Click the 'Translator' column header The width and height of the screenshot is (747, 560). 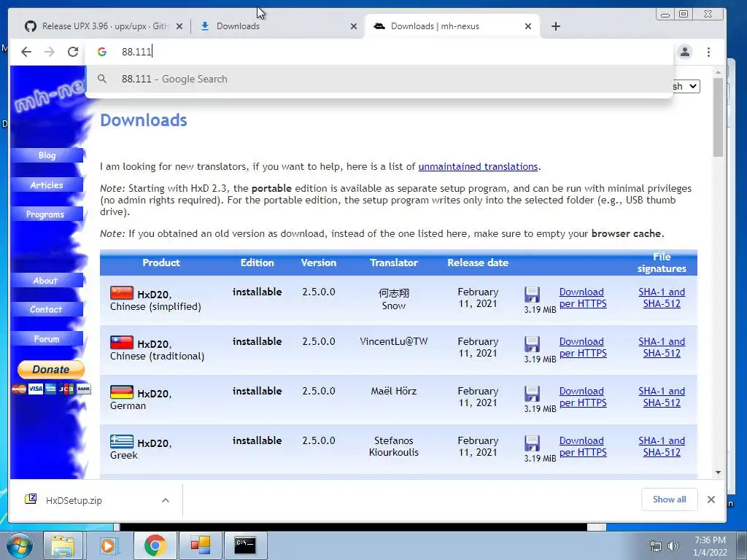click(x=393, y=262)
